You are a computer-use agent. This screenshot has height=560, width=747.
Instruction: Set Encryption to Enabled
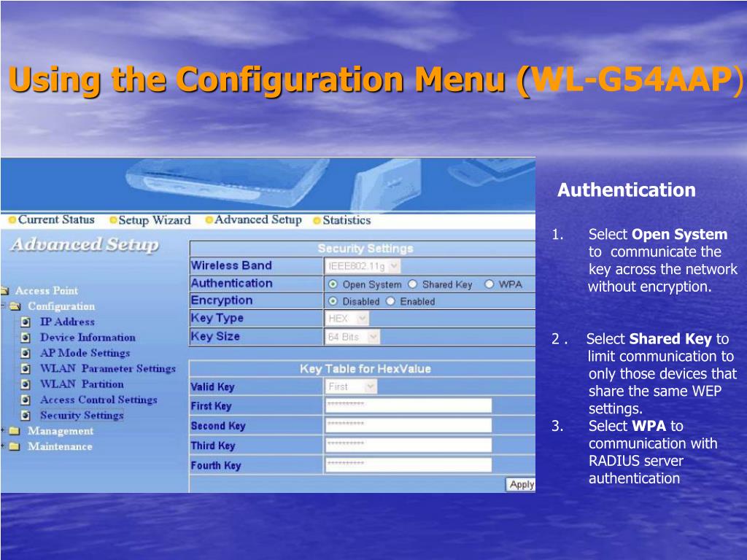[x=391, y=301]
